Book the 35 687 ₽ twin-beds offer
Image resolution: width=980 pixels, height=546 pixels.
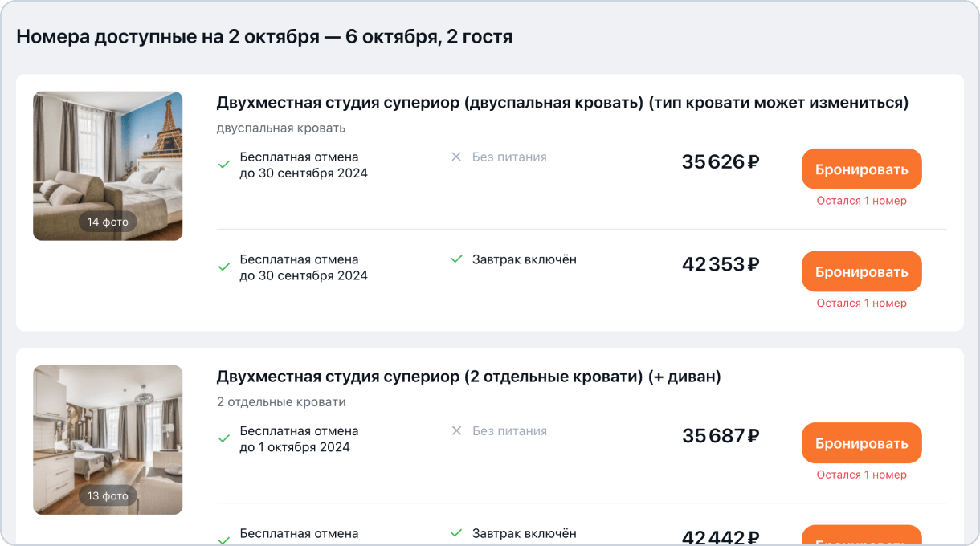click(861, 443)
